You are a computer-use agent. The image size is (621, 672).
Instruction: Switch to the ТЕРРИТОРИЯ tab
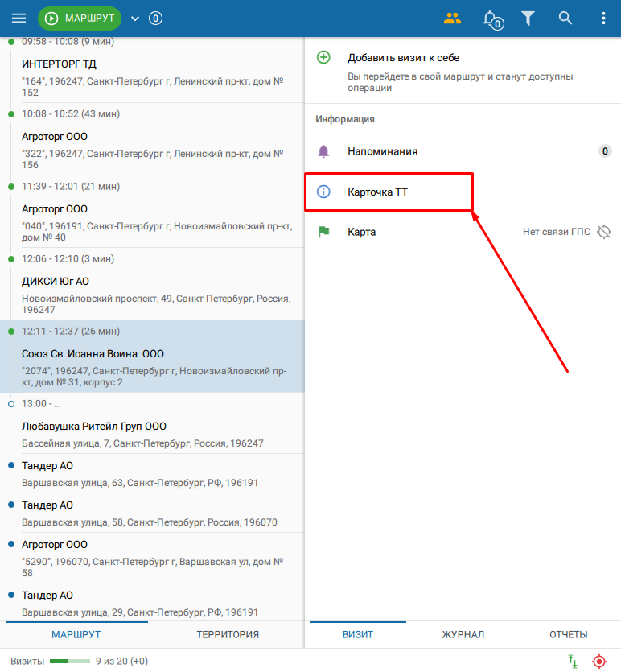click(228, 634)
